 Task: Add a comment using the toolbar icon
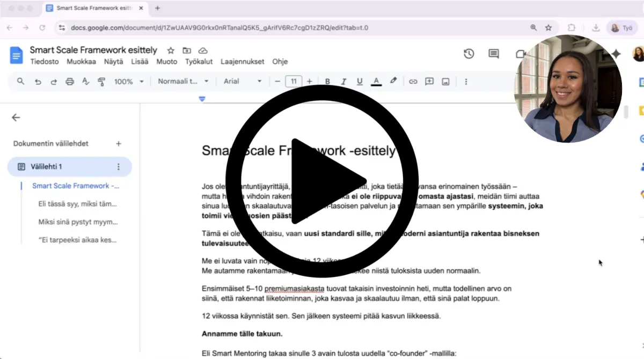(429, 82)
